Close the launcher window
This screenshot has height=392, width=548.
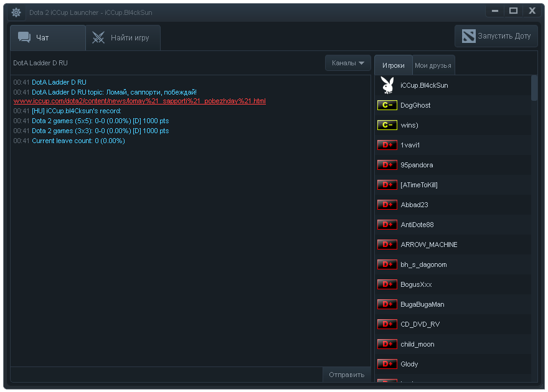pos(532,11)
